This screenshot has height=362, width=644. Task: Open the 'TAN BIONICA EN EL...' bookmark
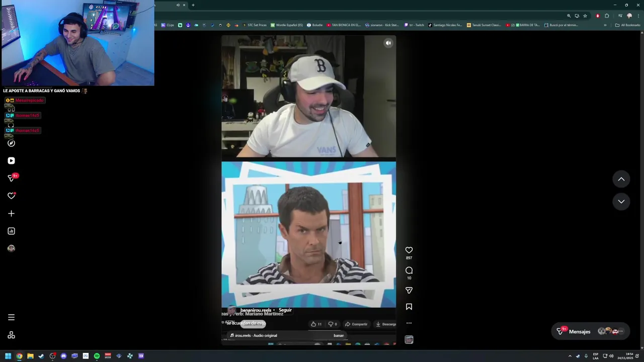point(344,25)
